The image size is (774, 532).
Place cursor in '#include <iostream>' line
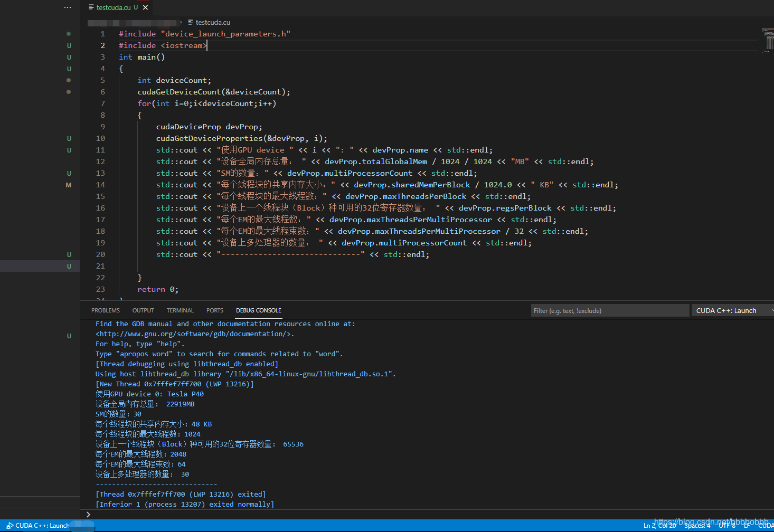pos(163,45)
